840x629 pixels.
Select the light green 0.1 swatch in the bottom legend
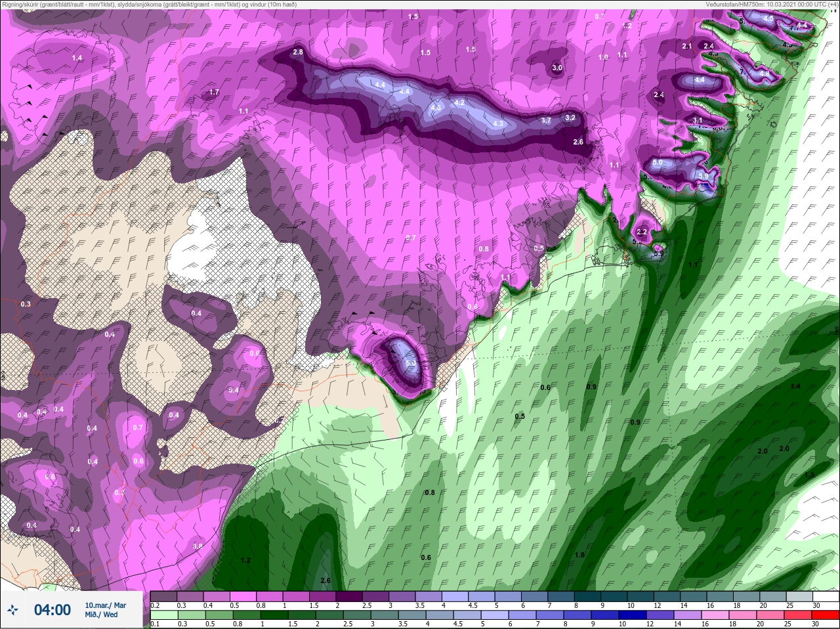[x=163, y=615]
